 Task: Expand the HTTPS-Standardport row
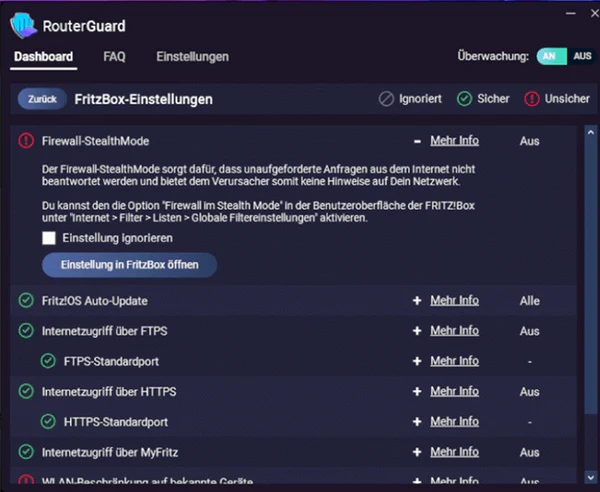(x=417, y=422)
